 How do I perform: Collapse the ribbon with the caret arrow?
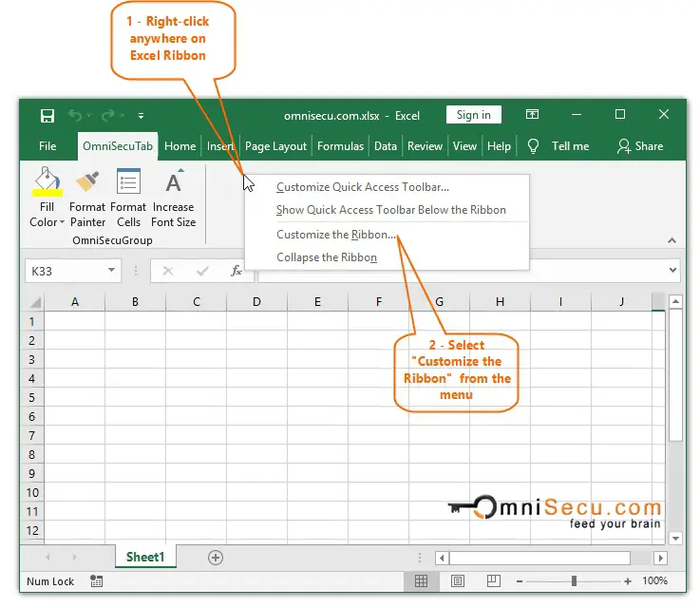[x=672, y=240]
